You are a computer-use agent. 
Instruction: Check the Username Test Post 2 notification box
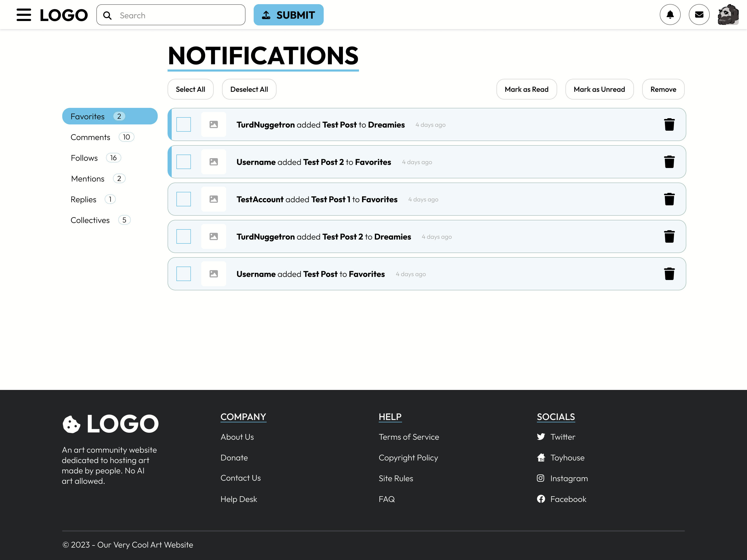click(x=183, y=162)
